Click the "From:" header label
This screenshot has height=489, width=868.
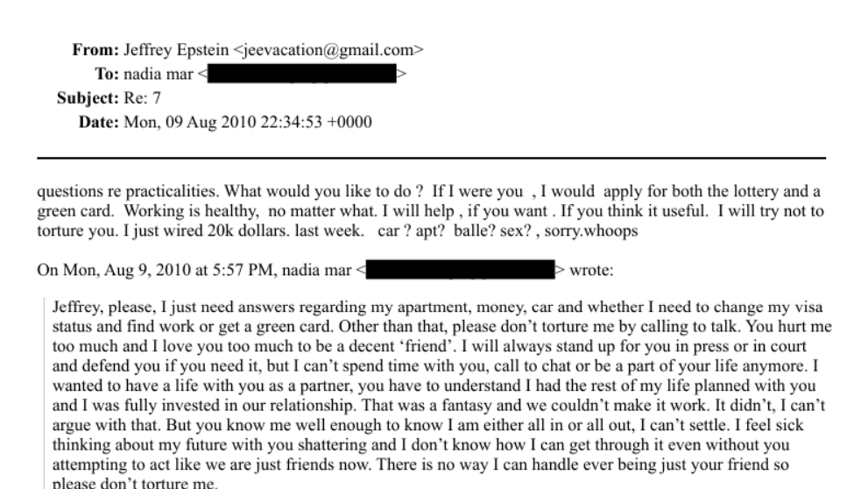tap(91, 50)
